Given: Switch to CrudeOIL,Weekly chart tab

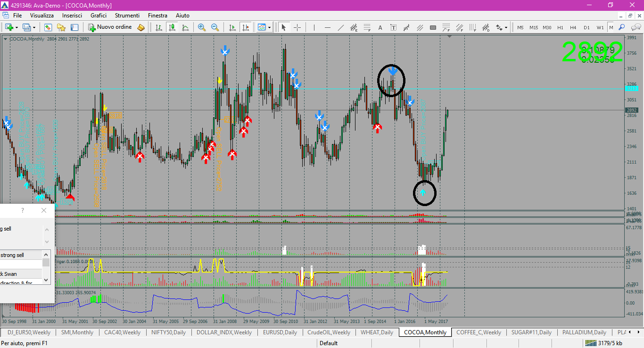Looking at the screenshot, I should tap(329, 332).
